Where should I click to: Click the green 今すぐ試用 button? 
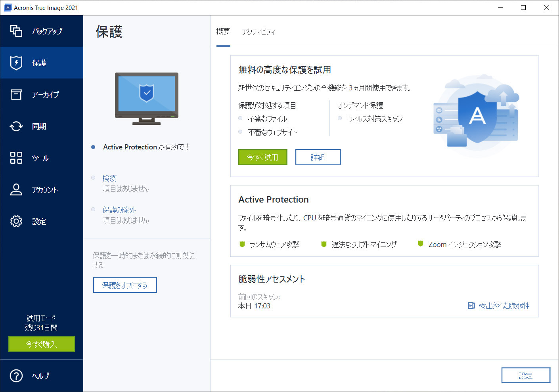click(x=262, y=157)
